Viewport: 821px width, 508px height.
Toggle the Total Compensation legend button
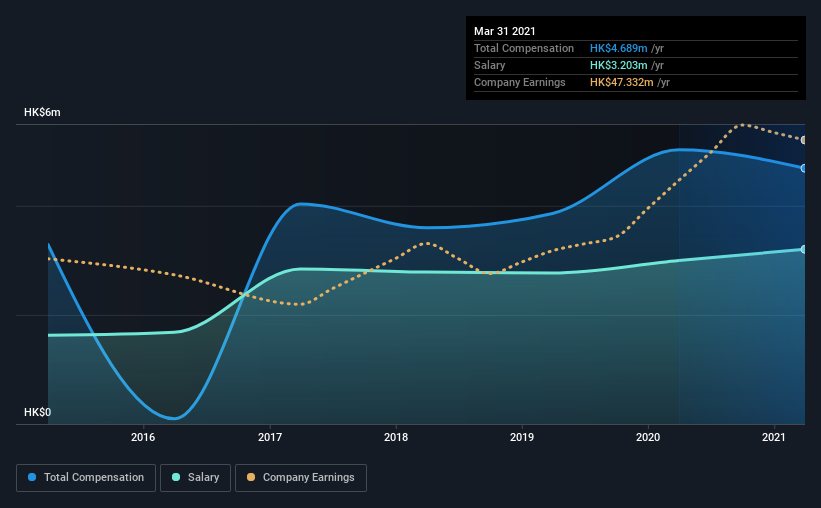[x=86, y=478]
